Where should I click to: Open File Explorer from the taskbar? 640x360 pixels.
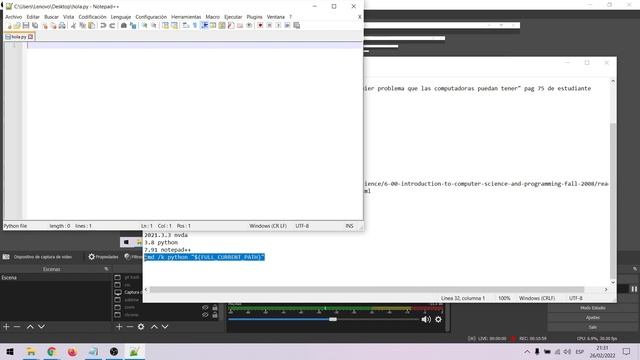pyautogui.click(x=31, y=351)
